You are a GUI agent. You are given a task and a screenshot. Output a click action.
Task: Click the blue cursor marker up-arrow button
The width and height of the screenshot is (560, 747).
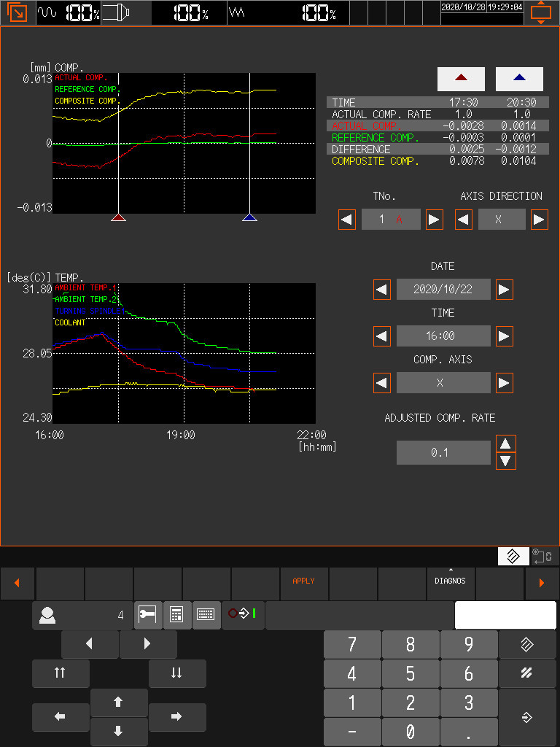519,78
